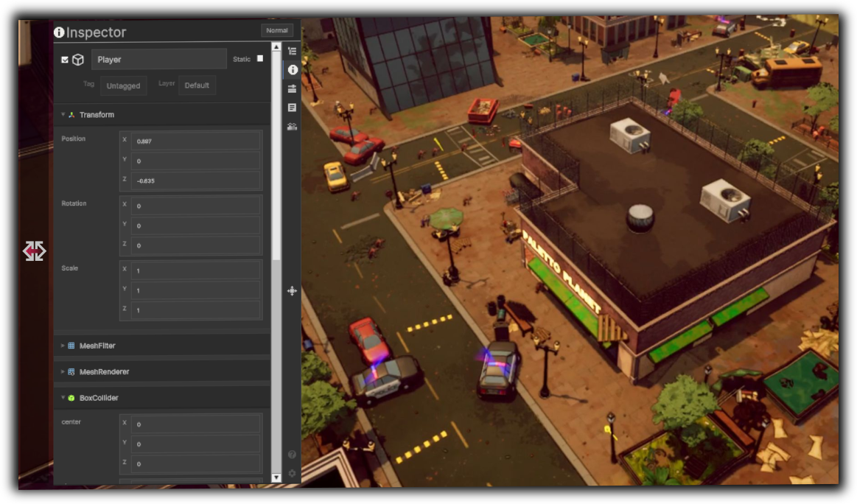Click the Position X input field
The image size is (857, 504).
[x=195, y=141]
